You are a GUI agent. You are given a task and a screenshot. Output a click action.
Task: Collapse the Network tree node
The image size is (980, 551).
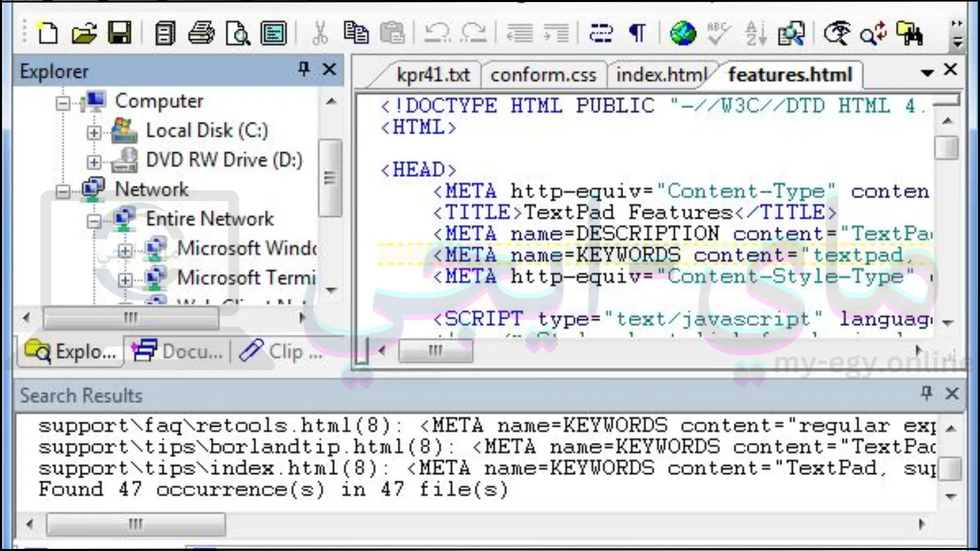pyautogui.click(x=63, y=192)
